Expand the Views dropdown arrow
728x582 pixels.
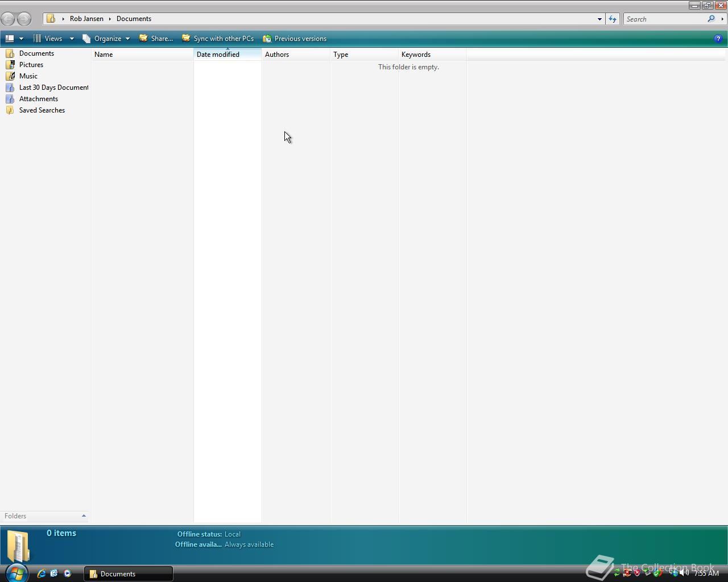point(72,39)
